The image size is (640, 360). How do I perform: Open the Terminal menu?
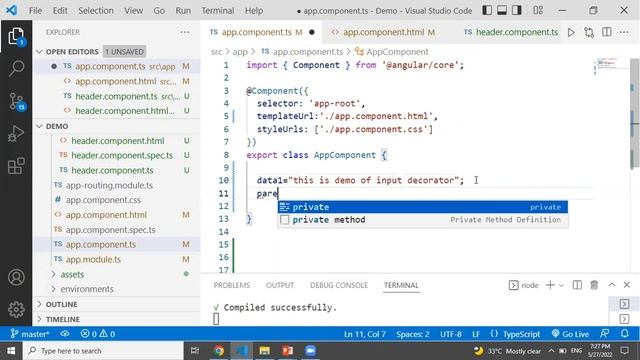[x=218, y=11]
